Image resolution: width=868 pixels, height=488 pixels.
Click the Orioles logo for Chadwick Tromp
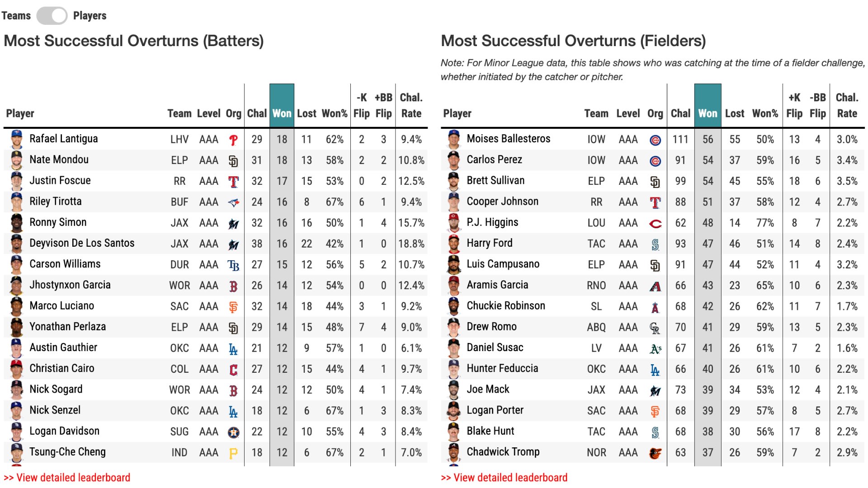point(655,453)
